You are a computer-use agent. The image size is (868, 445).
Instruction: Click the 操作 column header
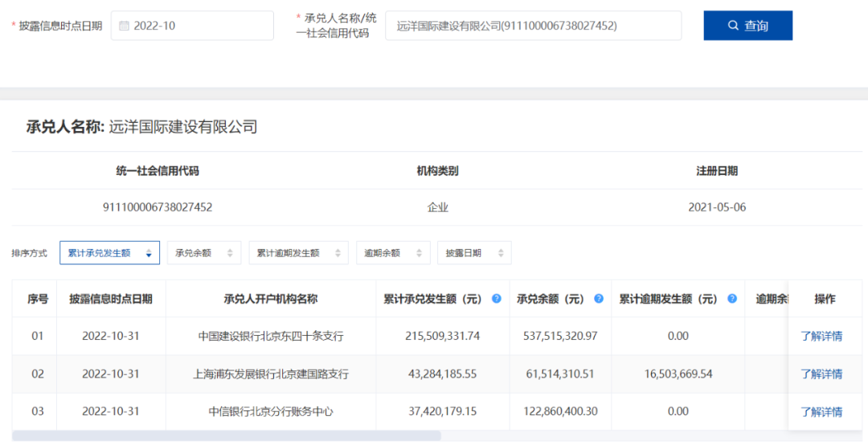point(825,299)
